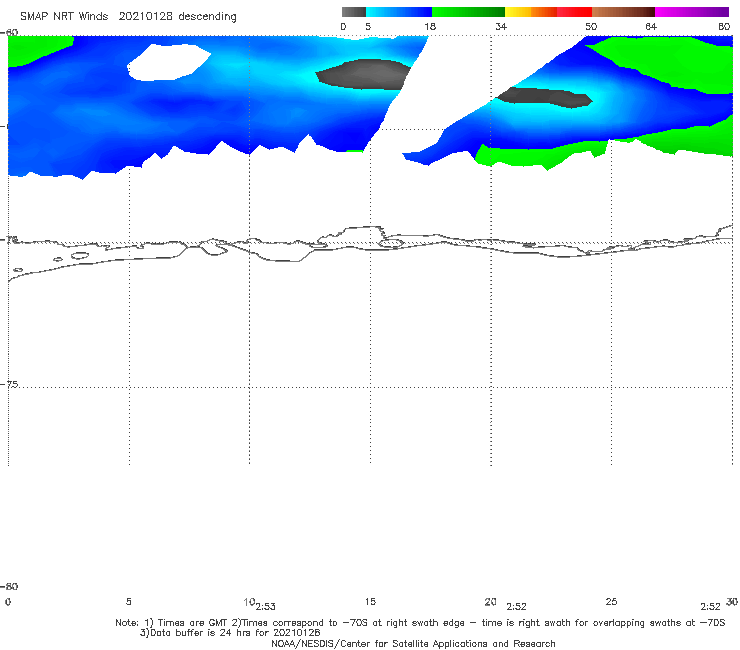Image resolution: width=740 pixels, height=650 pixels.
Task: Click the longitude axis label '5'
Action: pyautogui.click(x=128, y=601)
